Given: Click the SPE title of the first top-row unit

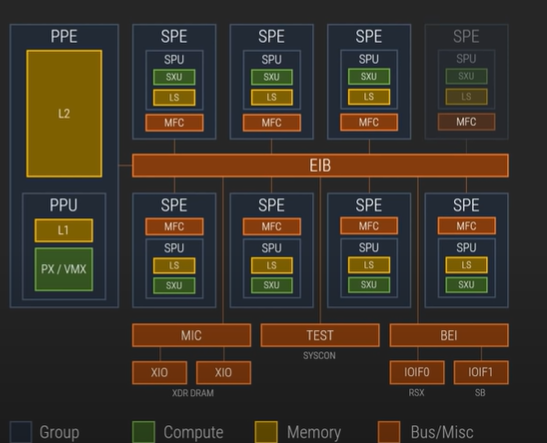Looking at the screenshot, I should click(174, 36).
